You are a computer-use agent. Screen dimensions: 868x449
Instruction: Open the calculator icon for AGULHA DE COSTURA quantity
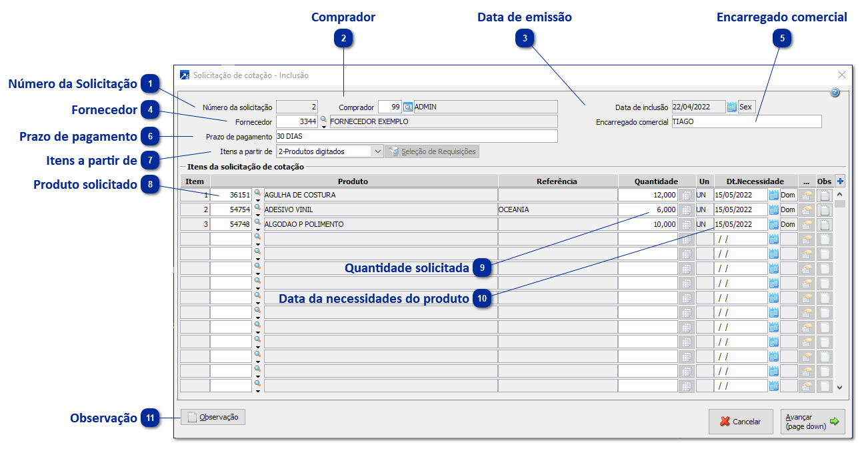tap(686, 194)
